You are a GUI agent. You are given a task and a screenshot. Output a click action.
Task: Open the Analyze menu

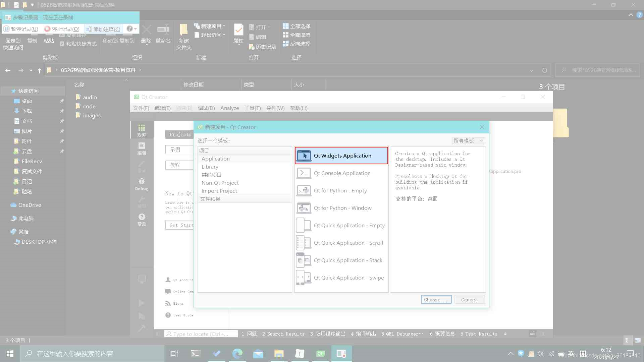229,108
